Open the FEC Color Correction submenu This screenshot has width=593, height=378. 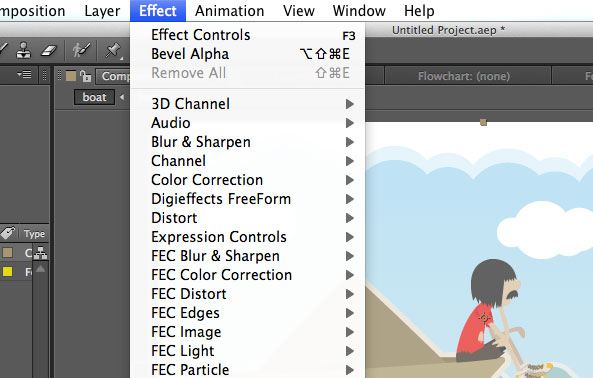click(x=248, y=275)
